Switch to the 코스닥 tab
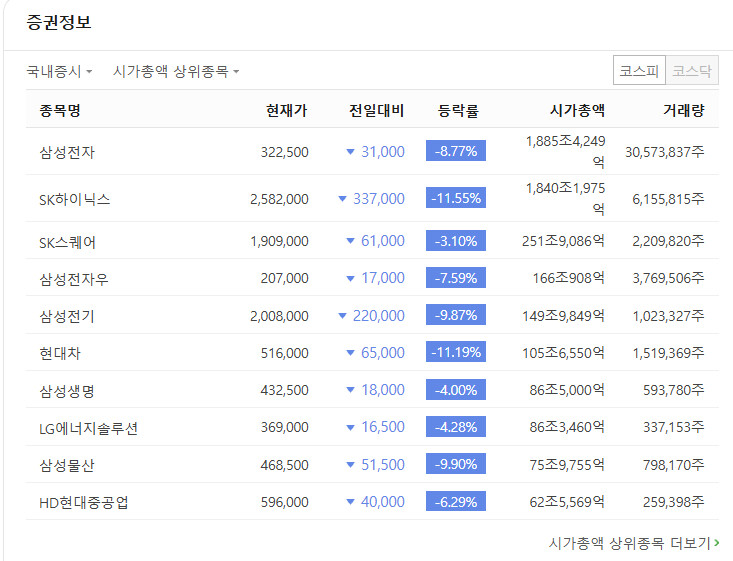The width and height of the screenshot is (733, 561). pos(692,71)
